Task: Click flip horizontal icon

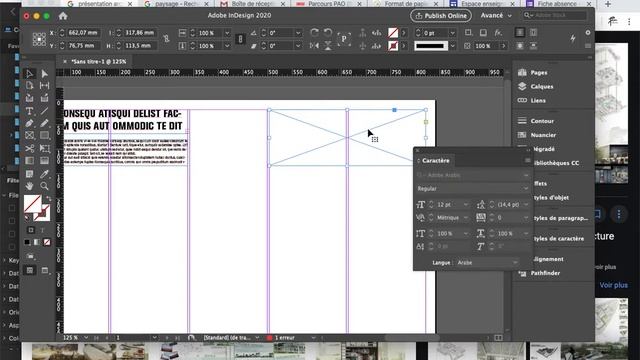Action: pyautogui.click(x=314, y=45)
